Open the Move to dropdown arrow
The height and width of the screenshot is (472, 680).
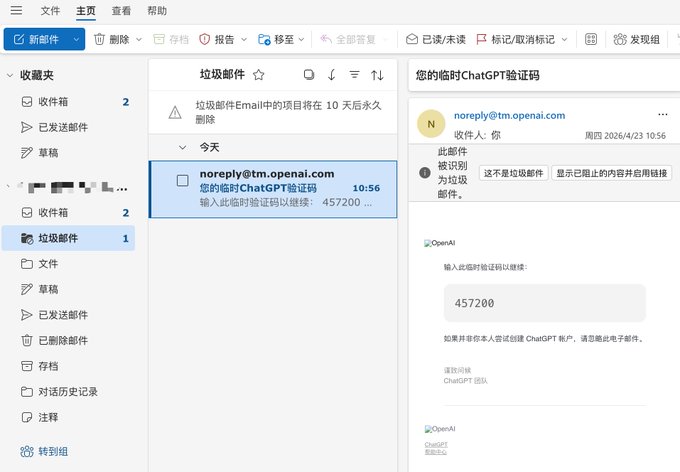point(301,39)
